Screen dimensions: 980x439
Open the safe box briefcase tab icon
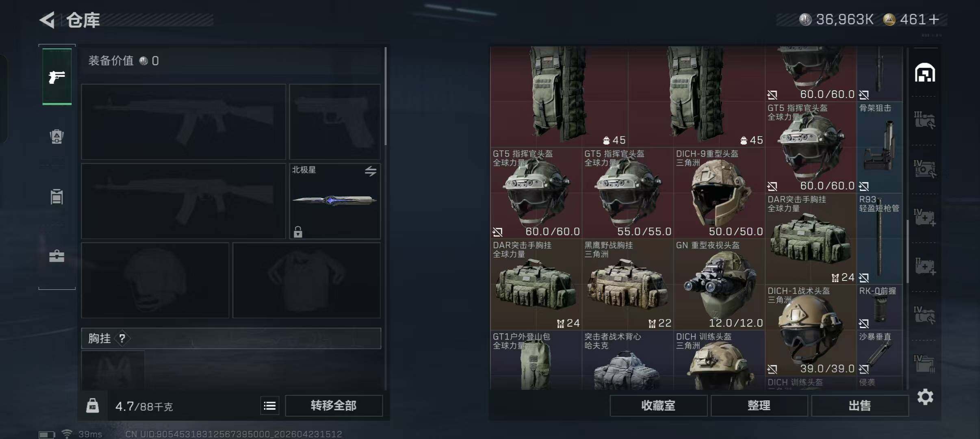coord(57,256)
